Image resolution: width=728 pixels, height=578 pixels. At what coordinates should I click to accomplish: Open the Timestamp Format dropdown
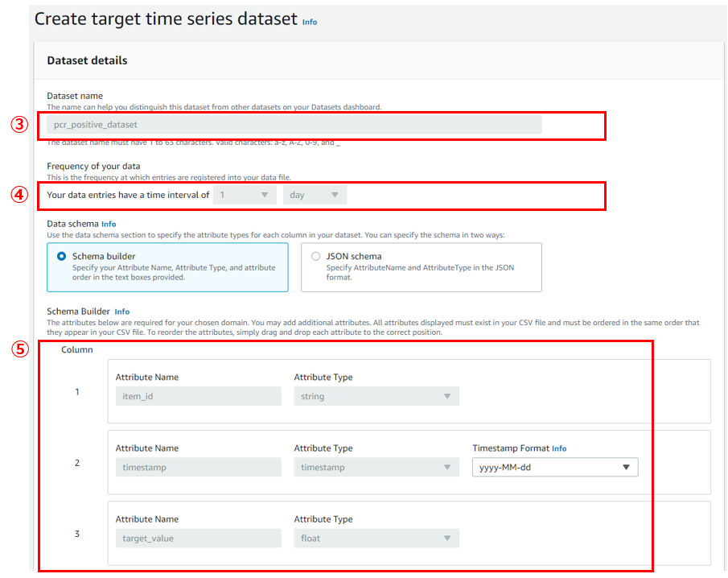click(554, 467)
